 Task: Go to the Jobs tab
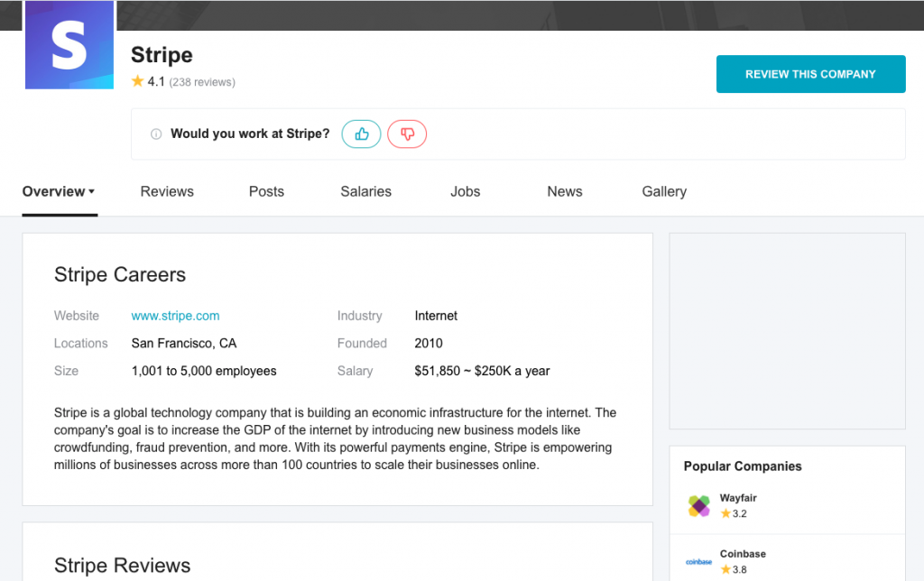click(466, 191)
